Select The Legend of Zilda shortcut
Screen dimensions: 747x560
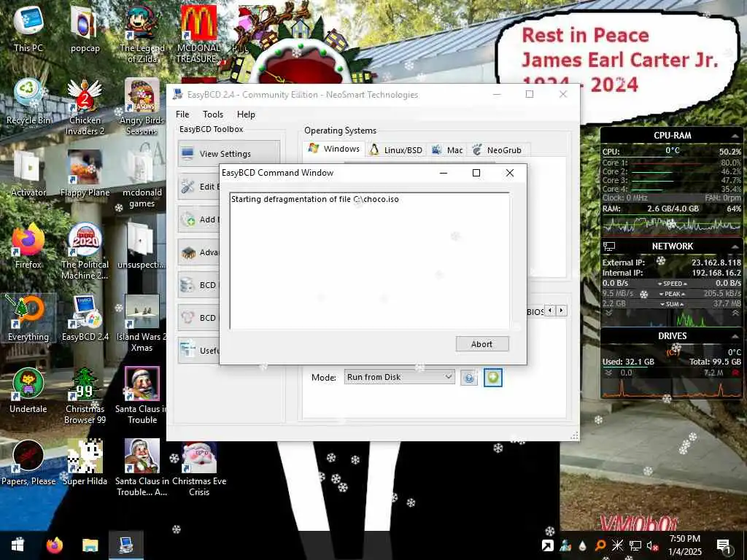tap(142, 34)
